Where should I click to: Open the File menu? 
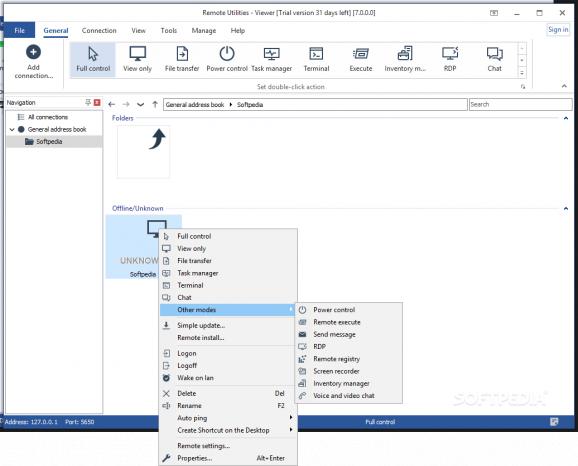[19, 30]
